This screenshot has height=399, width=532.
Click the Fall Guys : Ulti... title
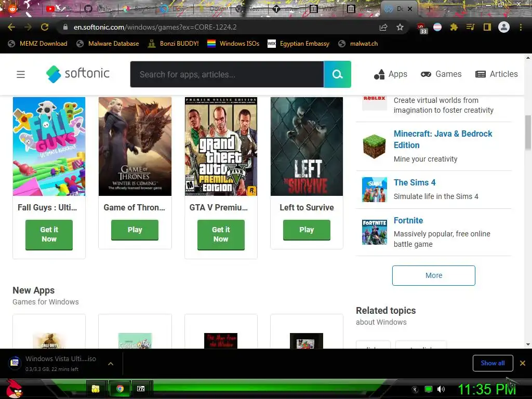47,207
